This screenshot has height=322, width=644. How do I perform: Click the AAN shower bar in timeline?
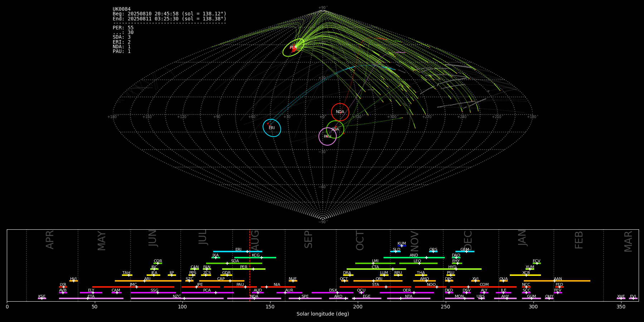(x=557, y=281)
